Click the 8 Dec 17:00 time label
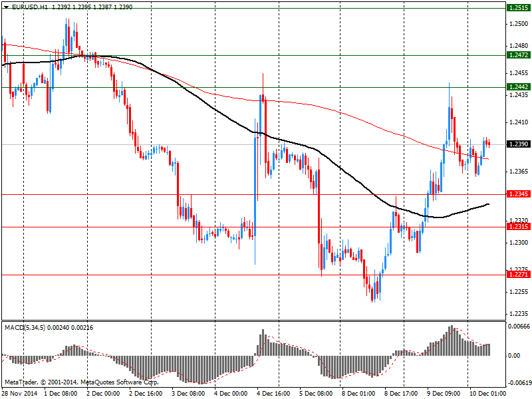Screen dimensions: 532x399 [401, 394]
